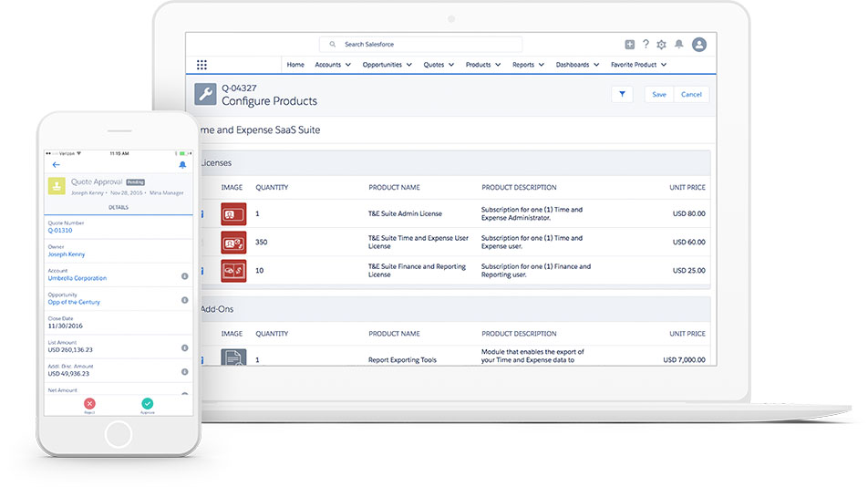Tap the Opp of the Century link

[74, 302]
